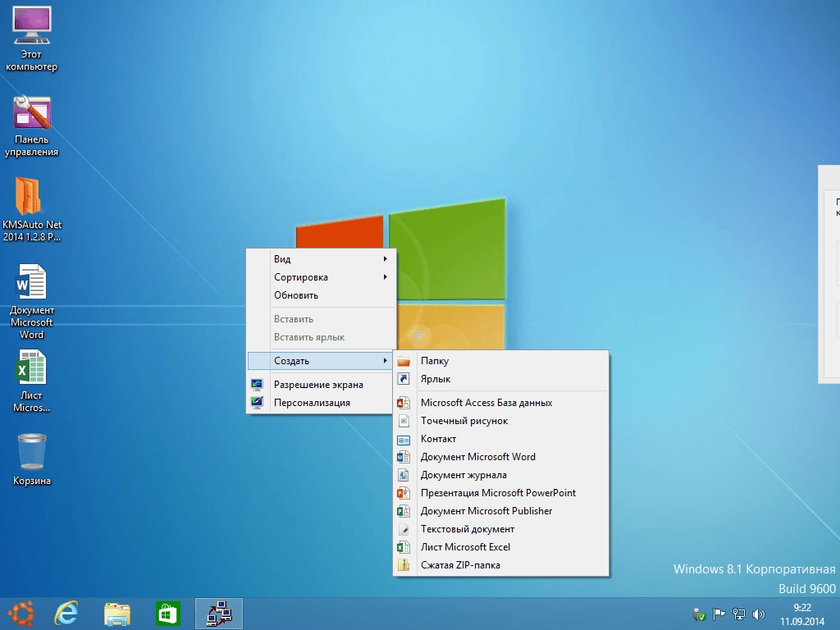Click the PowerPoint icon in submenu
Image resolution: width=840 pixels, height=630 pixels.
(404, 493)
